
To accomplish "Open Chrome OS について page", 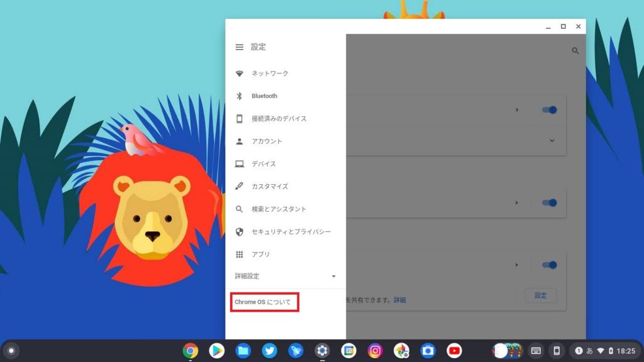I will tap(264, 302).
